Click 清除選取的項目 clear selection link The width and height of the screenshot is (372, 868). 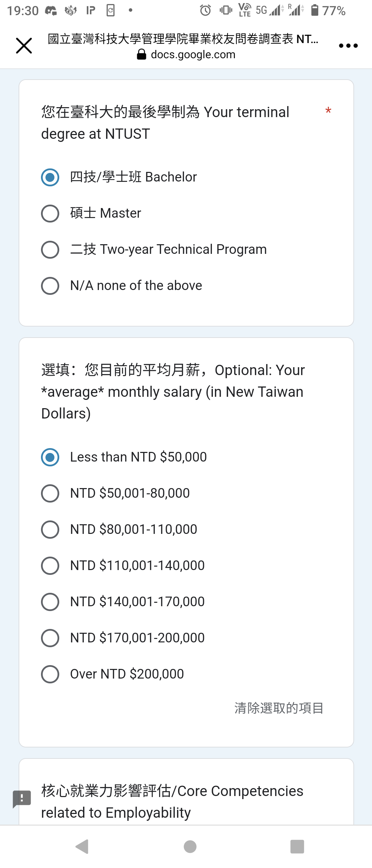[x=279, y=708]
